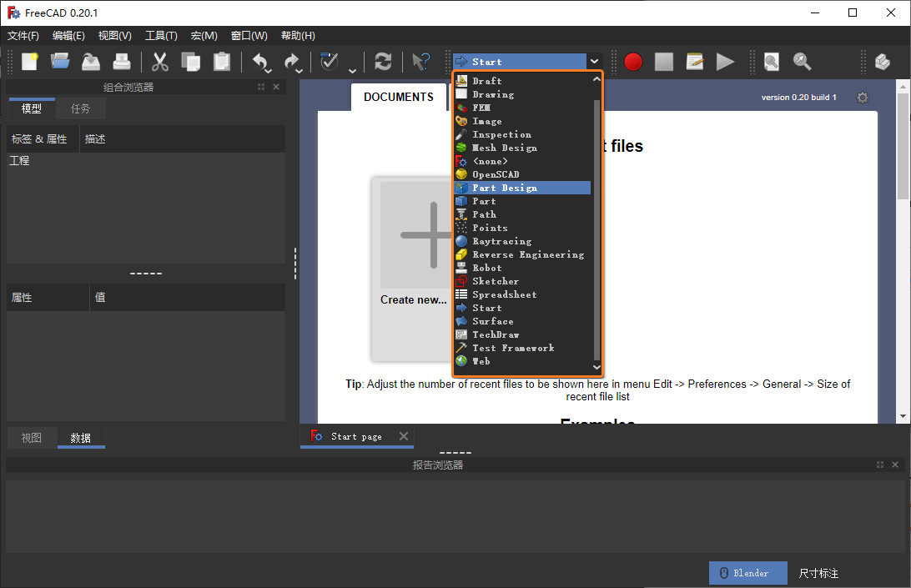Click the cube icon at toolbar right
The image size is (911, 588).
tap(883, 61)
